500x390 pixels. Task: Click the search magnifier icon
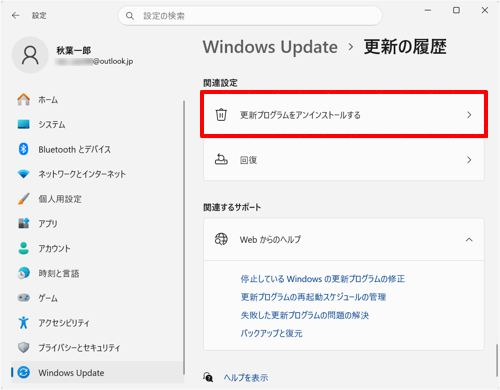coord(130,16)
